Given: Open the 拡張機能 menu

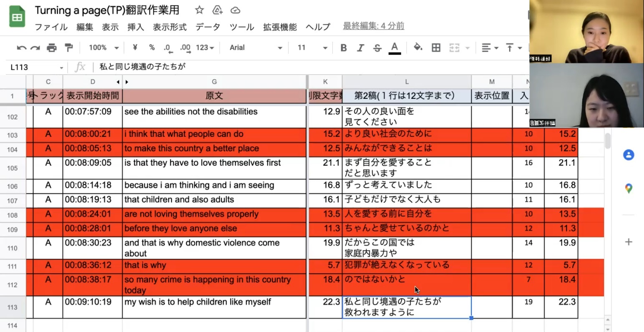Looking at the screenshot, I should coord(280,27).
